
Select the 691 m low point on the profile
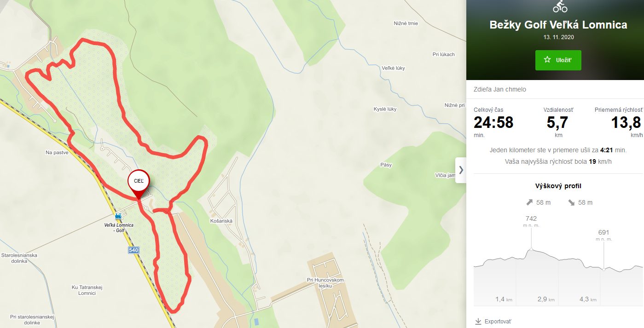(604, 269)
